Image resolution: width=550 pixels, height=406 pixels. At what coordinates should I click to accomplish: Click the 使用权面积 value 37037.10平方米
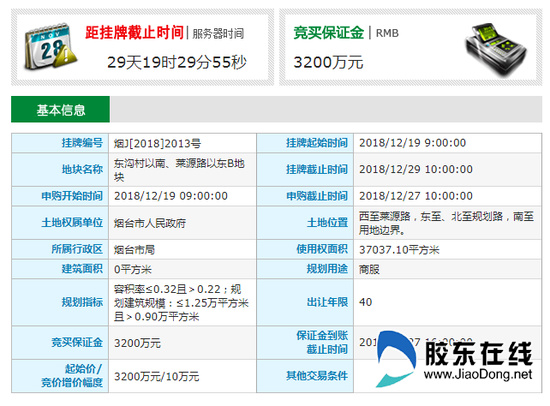[399, 250]
